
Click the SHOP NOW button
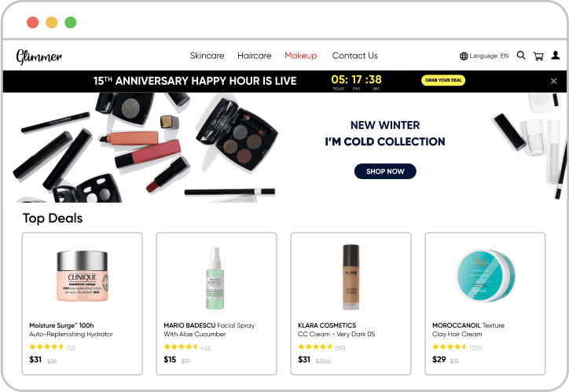385,171
